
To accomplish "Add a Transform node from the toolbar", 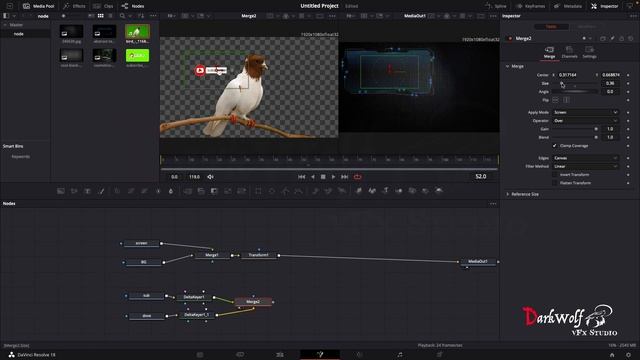I will coord(242,191).
